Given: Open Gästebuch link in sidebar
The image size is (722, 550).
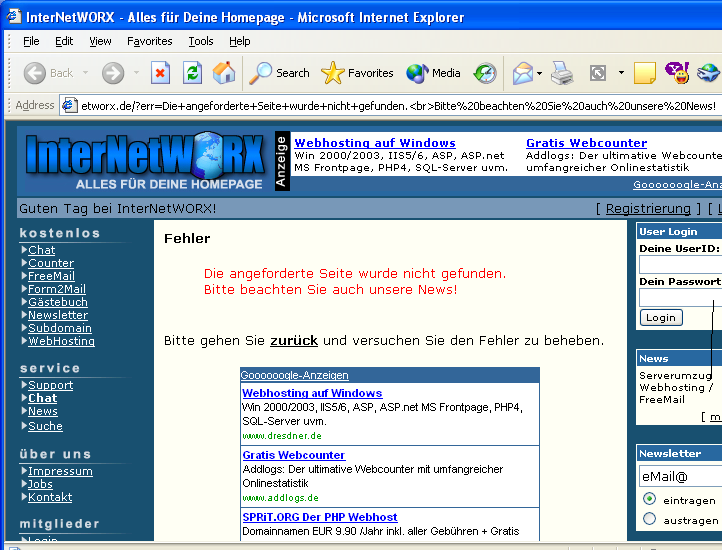Looking at the screenshot, I should 58,302.
